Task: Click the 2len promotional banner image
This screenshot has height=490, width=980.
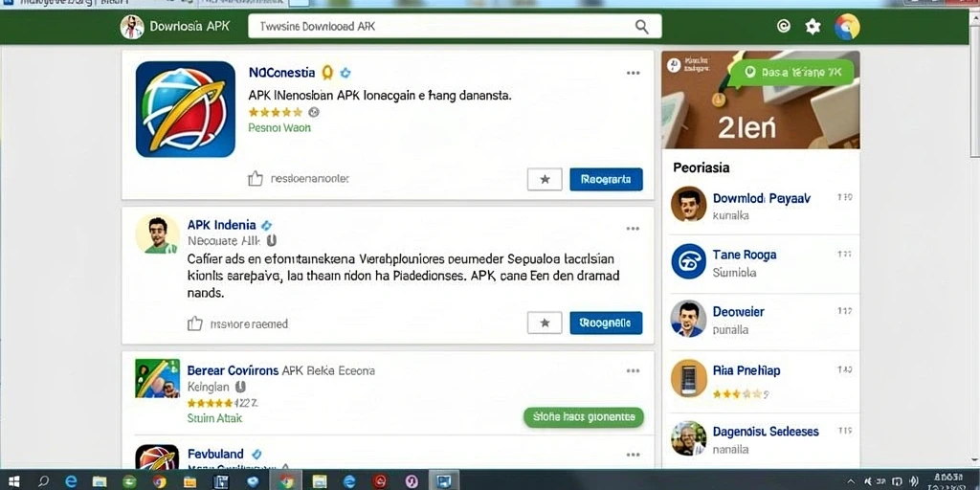Action: 761,100
